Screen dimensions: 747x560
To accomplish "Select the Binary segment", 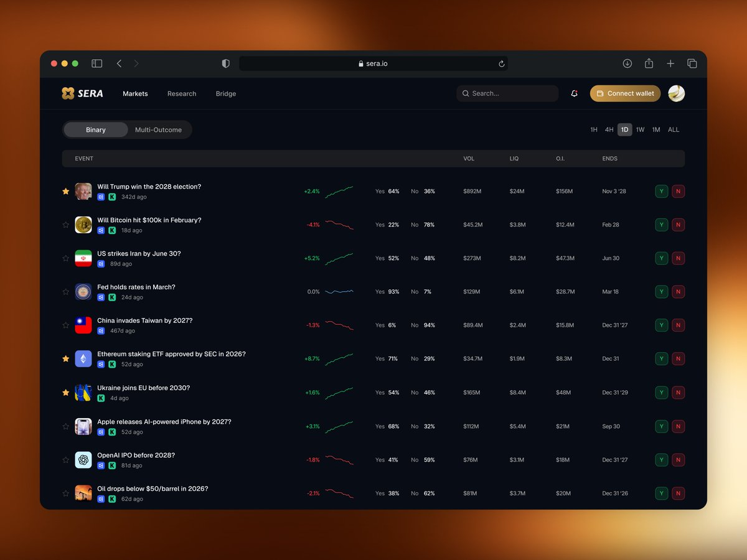I will pos(96,130).
